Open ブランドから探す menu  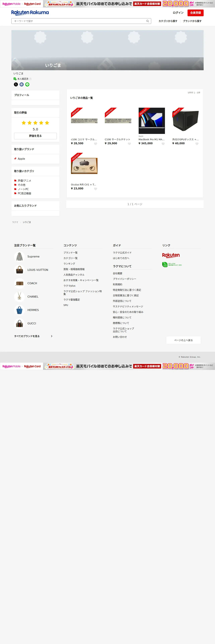coord(192,21)
